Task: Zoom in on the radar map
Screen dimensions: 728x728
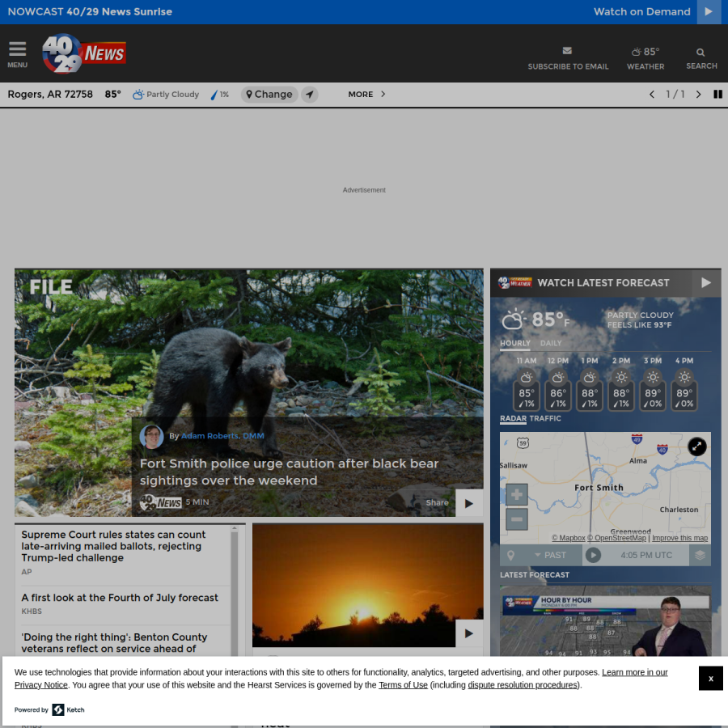Action: (x=516, y=495)
